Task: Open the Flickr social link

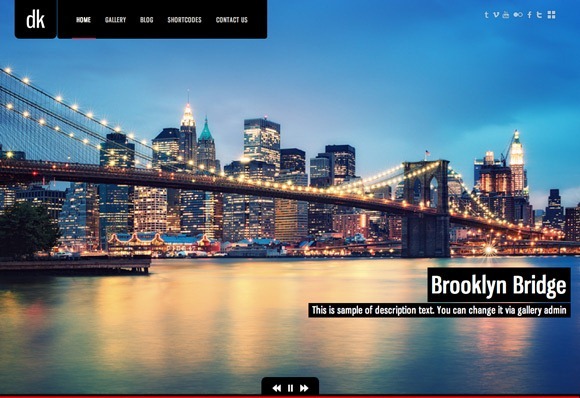Action: [518, 15]
